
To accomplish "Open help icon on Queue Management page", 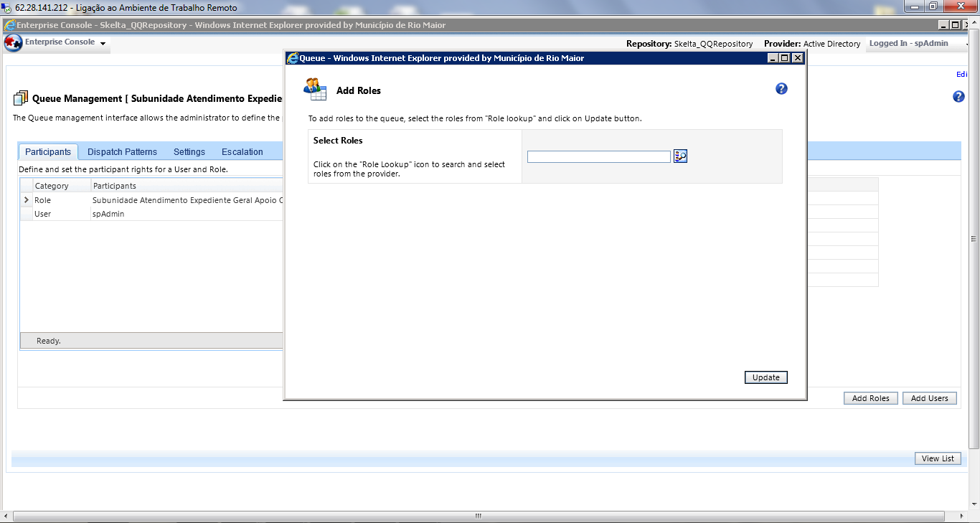I will pyautogui.click(x=958, y=97).
